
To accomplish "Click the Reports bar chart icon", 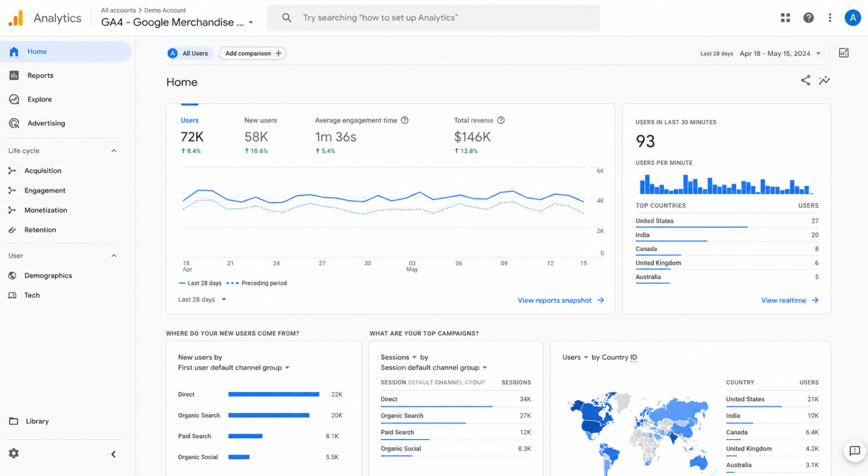I will pyautogui.click(x=14, y=75).
